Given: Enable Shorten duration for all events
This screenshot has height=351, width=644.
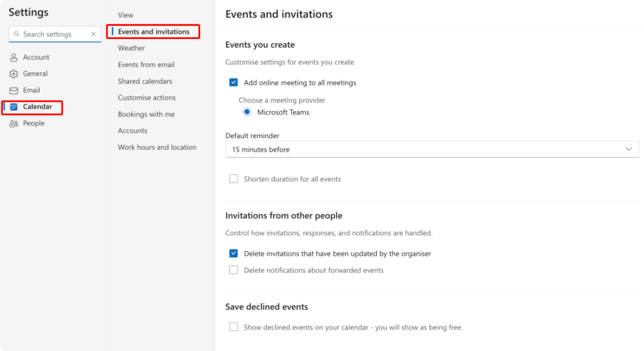Looking at the screenshot, I should tap(233, 179).
